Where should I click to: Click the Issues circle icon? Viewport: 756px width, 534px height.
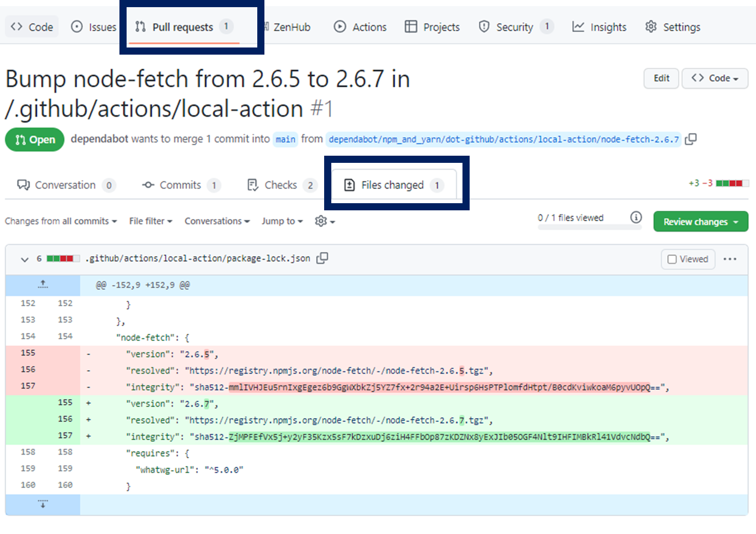point(77,27)
